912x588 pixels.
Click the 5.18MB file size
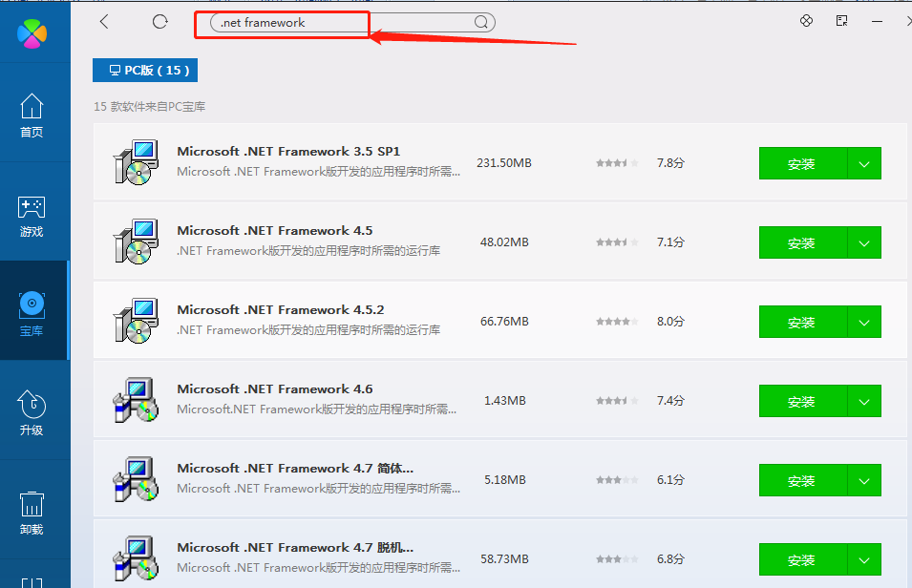click(x=505, y=480)
